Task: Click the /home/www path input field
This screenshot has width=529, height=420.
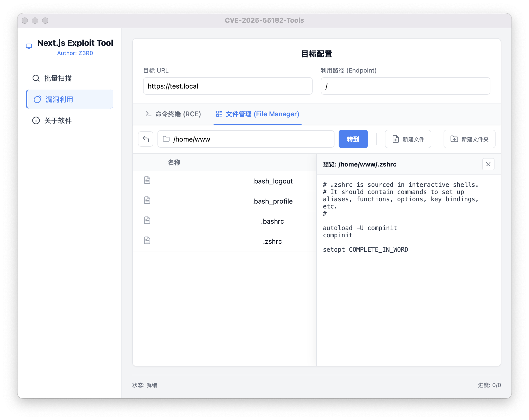Action: pyautogui.click(x=246, y=139)
